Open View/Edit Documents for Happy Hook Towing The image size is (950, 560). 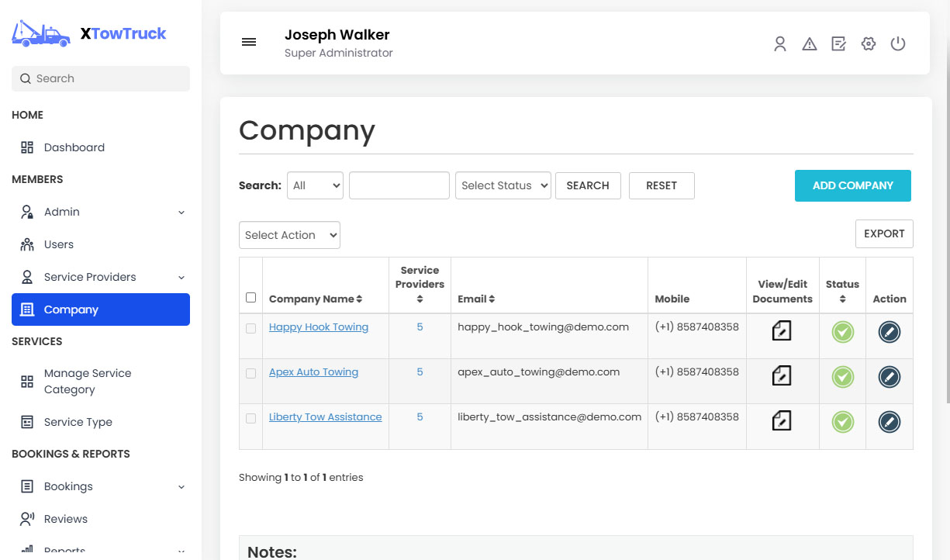point(782,330)
